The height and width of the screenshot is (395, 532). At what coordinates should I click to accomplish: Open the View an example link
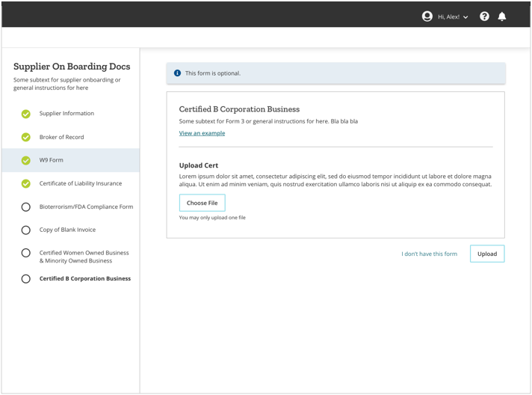click(x=202, y=133)
